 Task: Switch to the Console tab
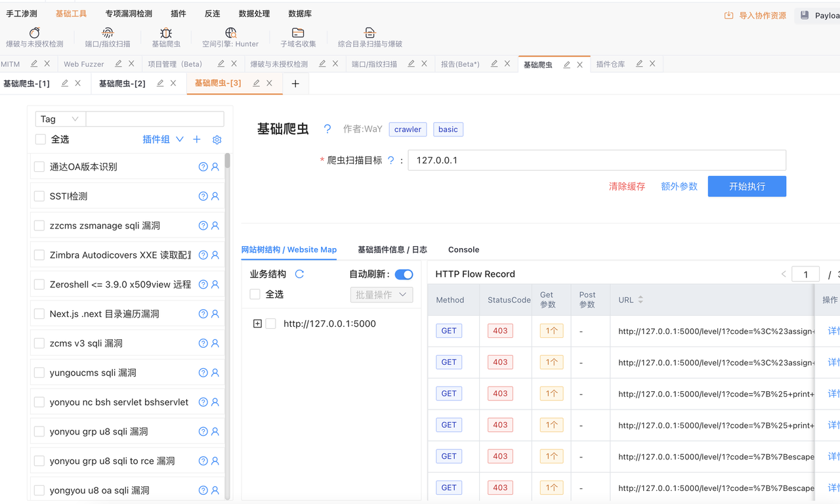[x=463, y=249]
